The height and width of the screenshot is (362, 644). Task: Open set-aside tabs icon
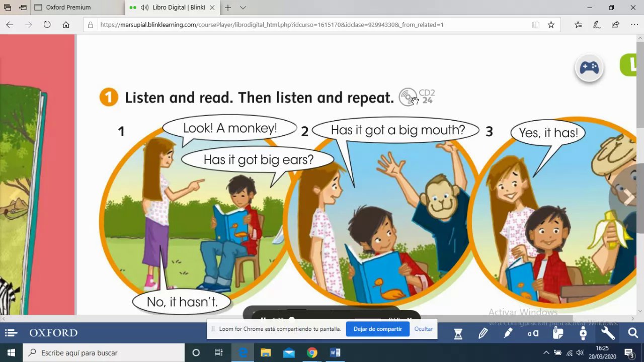pyautogui.click(x=8, y=8)
